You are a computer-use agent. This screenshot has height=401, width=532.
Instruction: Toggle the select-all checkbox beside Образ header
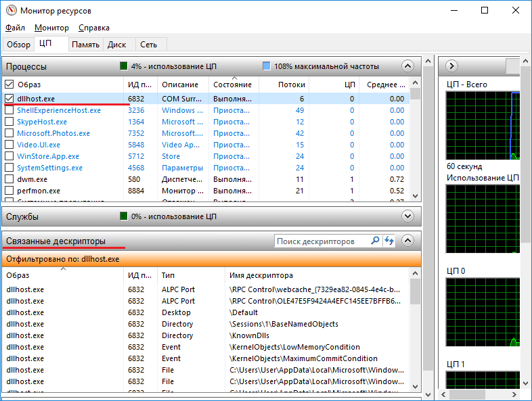(x=9, y=85)
